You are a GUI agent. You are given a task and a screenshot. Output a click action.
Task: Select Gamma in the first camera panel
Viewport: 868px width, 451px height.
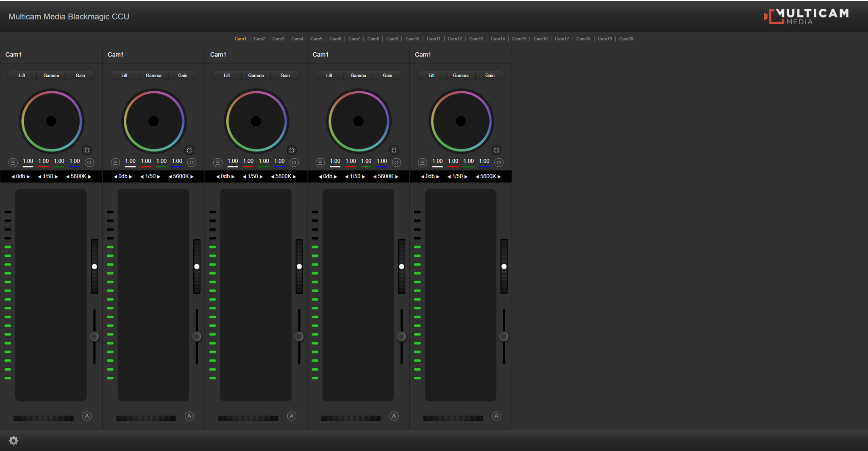coord(51,76)
